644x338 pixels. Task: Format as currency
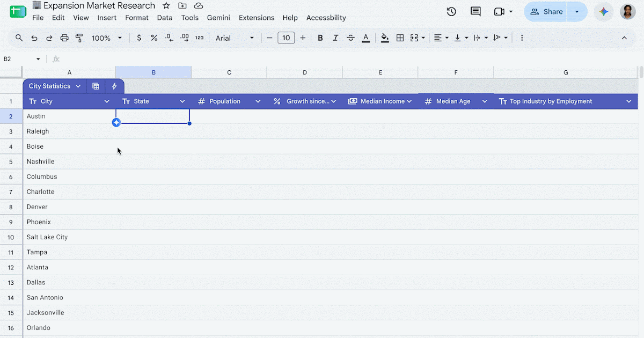[139, 38]
